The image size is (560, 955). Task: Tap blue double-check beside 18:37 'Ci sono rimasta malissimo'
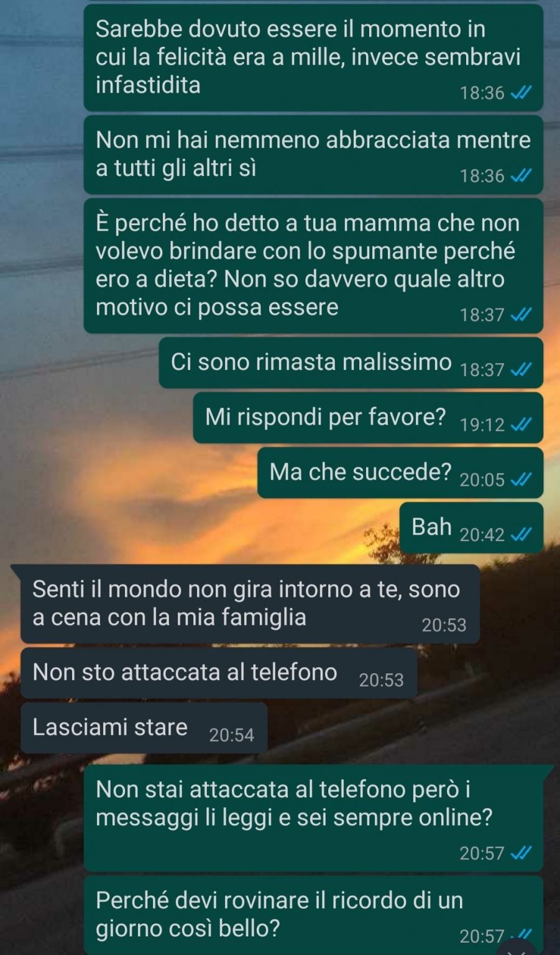pyautogui.click(x=520, y=370)
